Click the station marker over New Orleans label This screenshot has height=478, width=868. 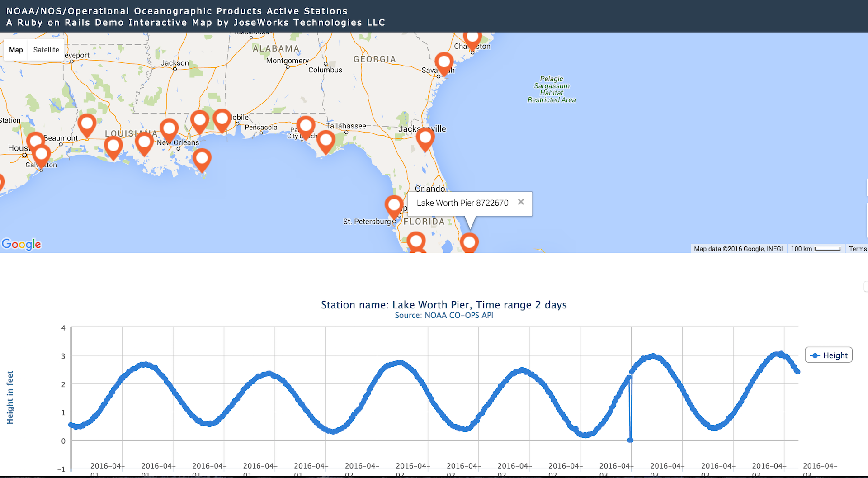click(x=169, y=131)
